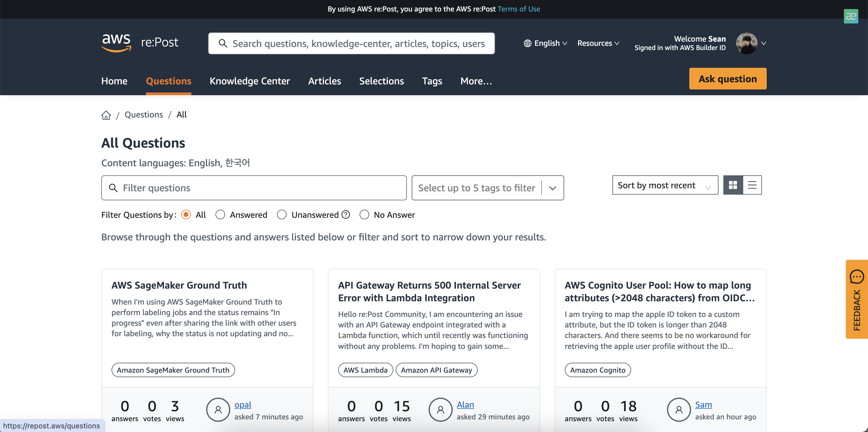The width and height of the screenshot is (868, 432).
Task: Open the Feedback chat side tab
Action: [857, 299]
